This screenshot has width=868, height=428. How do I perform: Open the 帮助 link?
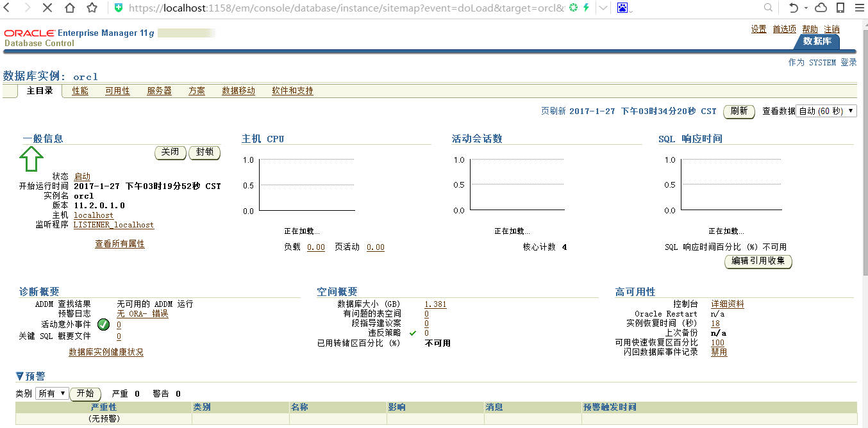[x=810, y=29]
